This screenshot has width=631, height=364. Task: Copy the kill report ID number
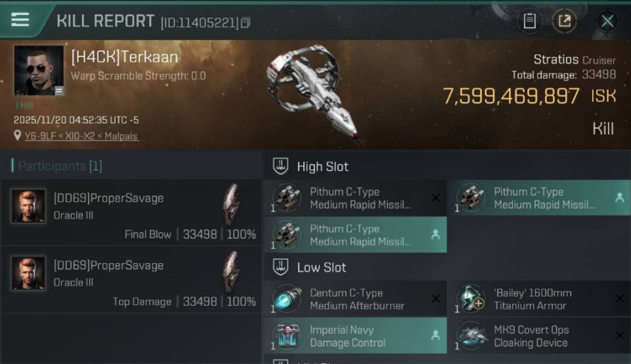[x=246, y=22]
